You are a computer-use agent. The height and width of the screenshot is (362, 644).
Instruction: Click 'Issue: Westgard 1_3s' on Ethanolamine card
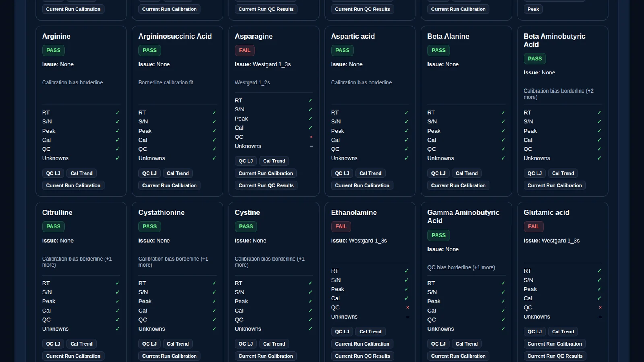coord(359,241)
